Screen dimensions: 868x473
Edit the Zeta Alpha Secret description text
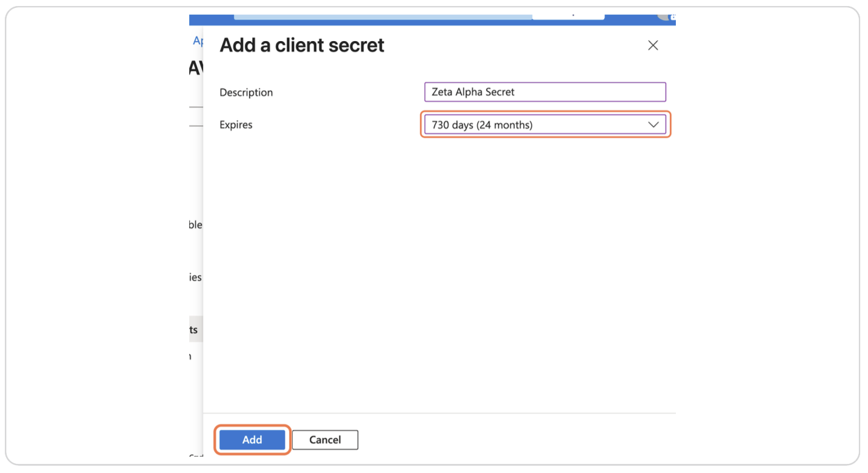pyautogui.click(x=545, y=92)
